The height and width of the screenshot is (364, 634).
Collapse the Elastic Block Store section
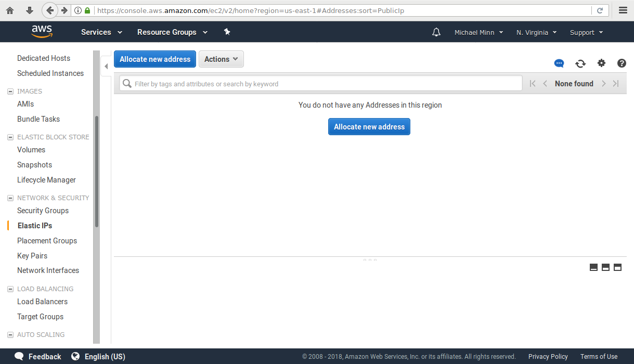[x=10, y=137]
